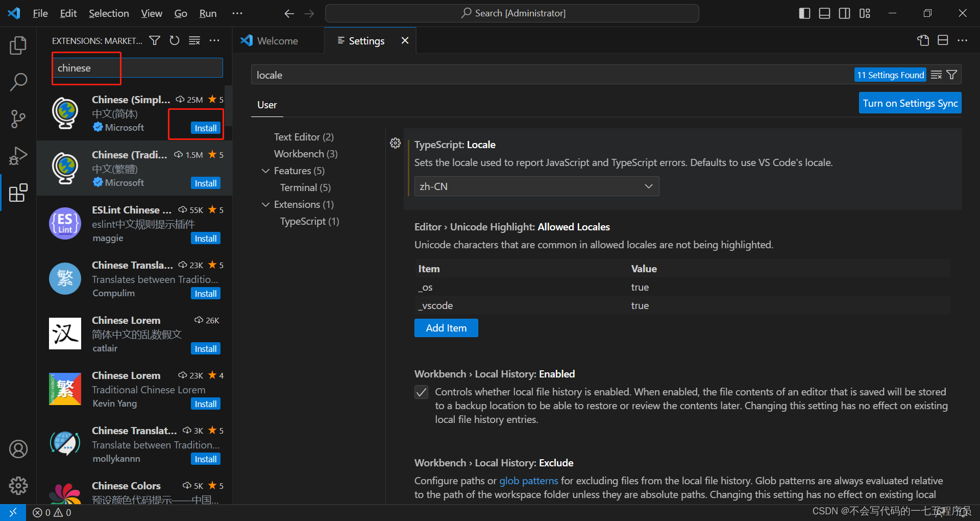This screenshot has width=980, height=521.
Task: Open the View menu
Action: pyautogui.click(x=152, y=13)
